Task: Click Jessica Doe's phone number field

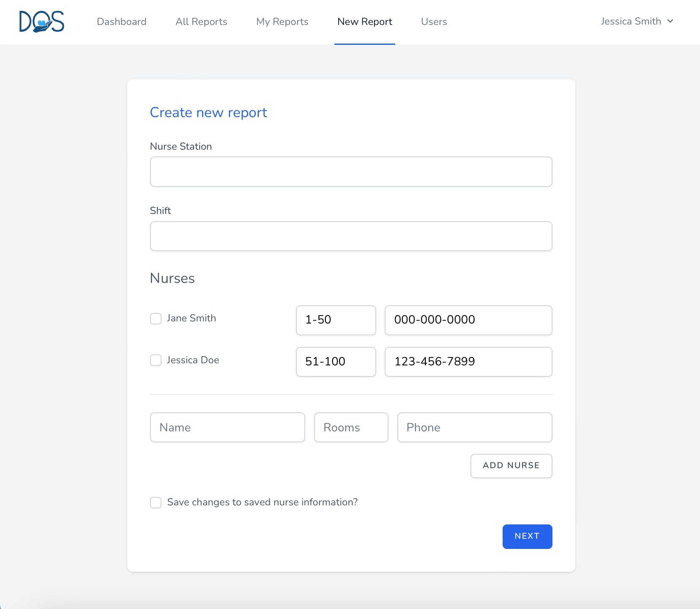Action: tap(468, 362)
